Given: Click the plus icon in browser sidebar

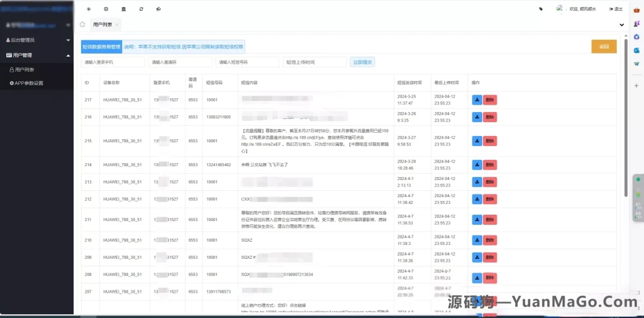Looking at the screenshot, I should (636, 86).
